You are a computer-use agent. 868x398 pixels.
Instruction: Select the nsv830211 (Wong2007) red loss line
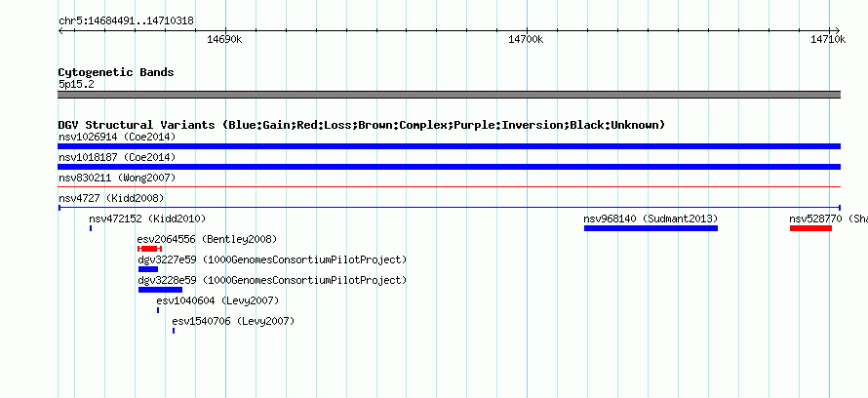click(x=449, y=187)
